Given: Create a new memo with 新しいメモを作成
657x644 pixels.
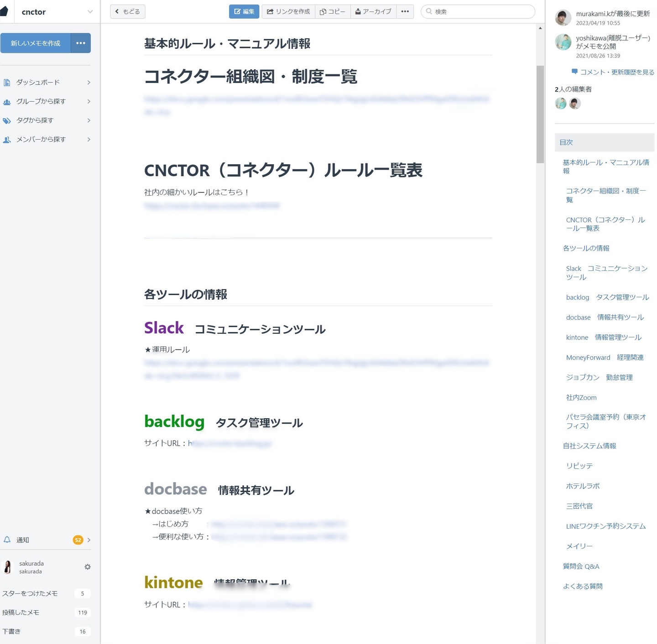Looking at the screenshot, I should click(36, 43).
